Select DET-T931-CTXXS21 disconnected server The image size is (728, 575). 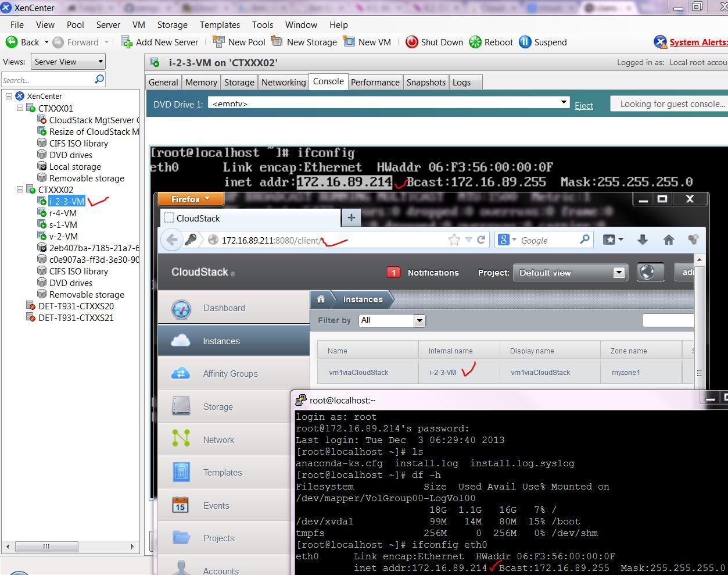tap(76, 317)
